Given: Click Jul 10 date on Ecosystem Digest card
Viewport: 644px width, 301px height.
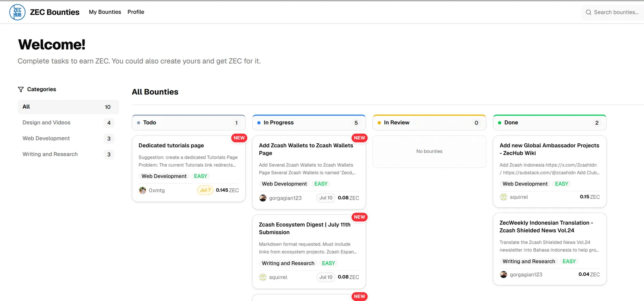Looking at the screenshot, I should [x=326, y=277].
